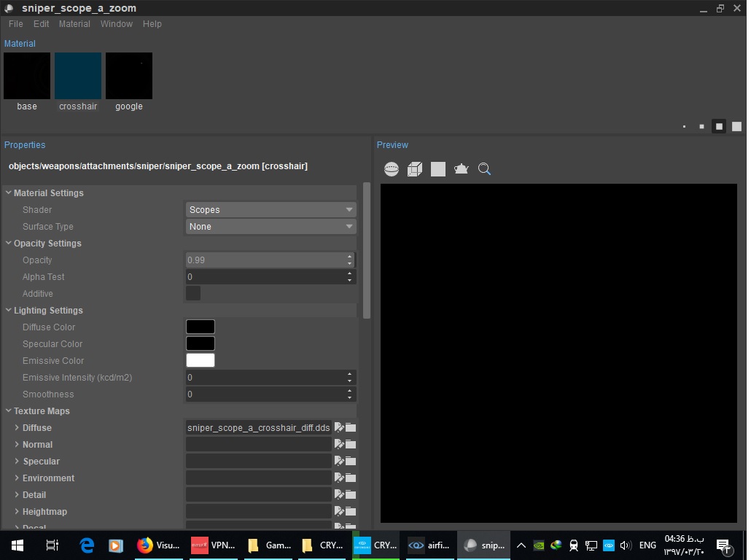Edit the Specular texture file icon
Screen dimensions: 751x560
(x=339, y=461)
